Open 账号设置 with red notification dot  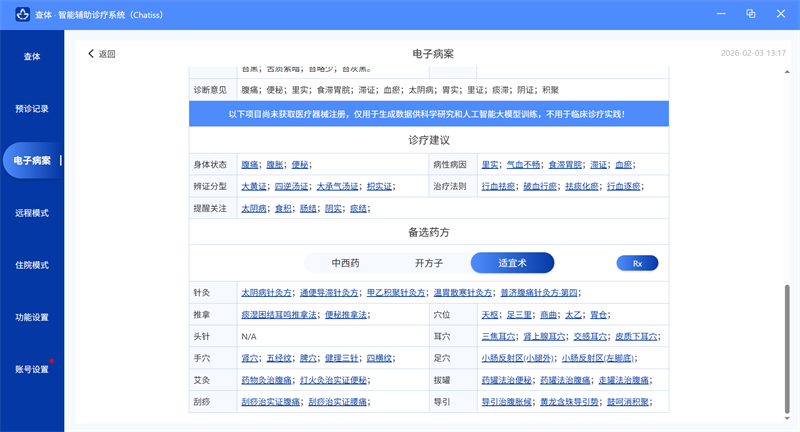pyautogui.click(x=32, y=369)
